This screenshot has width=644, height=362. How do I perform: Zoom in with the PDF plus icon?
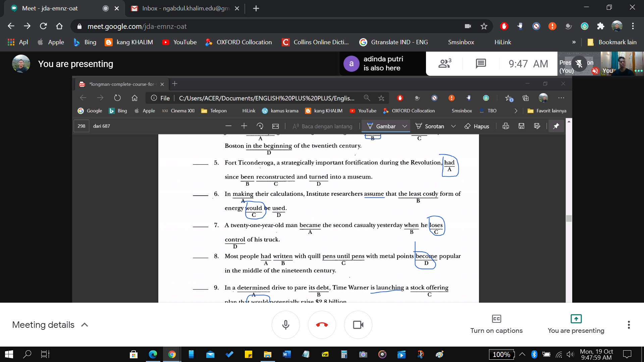pos(244,126)
